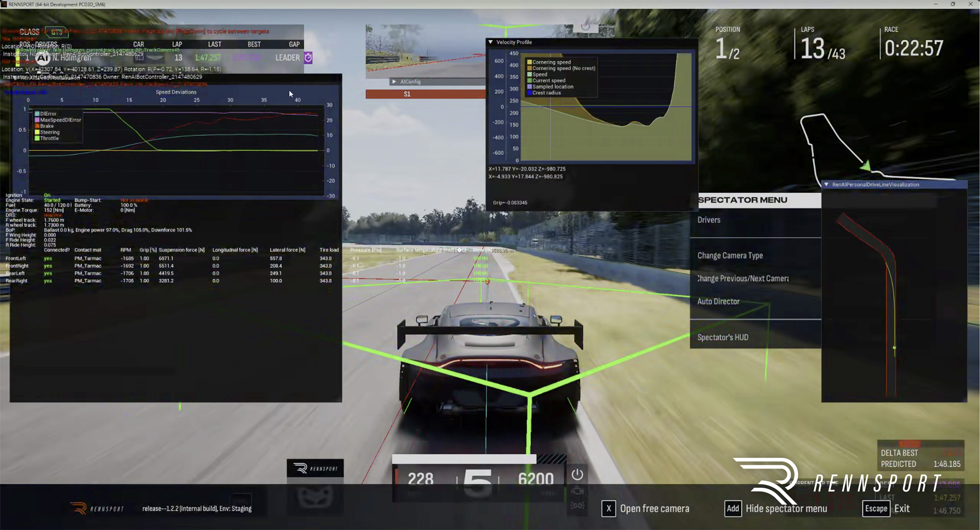Image resolution: width=980 pixels, height=530 pixels.
Task: Click the S1 sector bar
Action: (x=426, y=94)
